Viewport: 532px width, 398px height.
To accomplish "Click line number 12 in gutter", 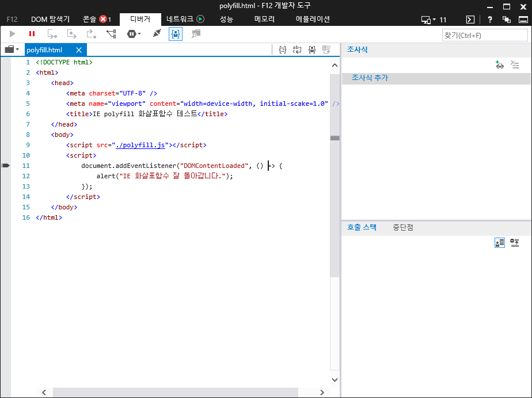I will tap(26, 176).
